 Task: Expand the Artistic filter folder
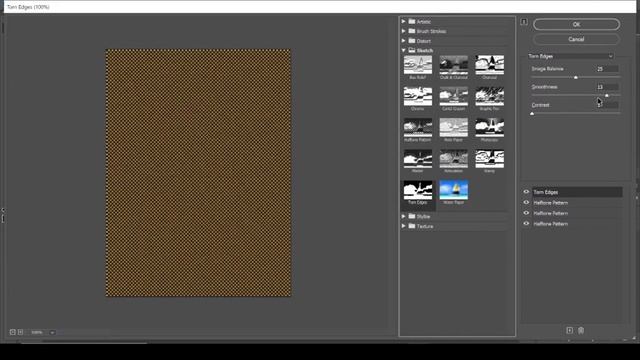(x=403, y=21)
